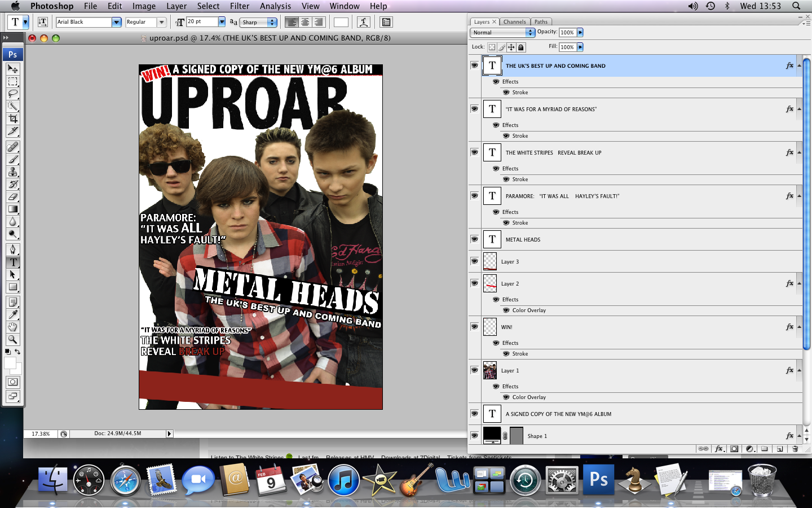Select the Hand tool
The height and width of the screenshot is (508, 812).
click(x=13, y=327)
